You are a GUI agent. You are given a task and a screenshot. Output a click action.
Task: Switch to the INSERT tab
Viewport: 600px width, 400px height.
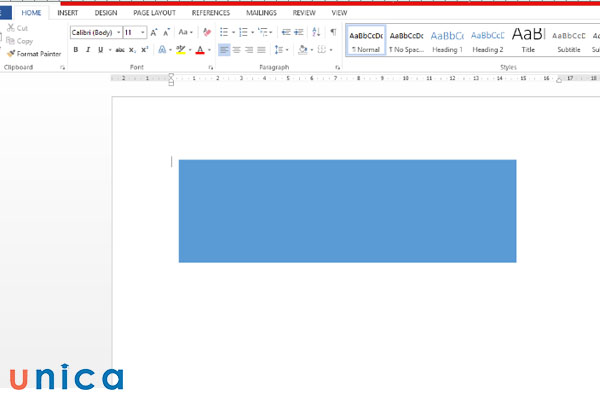[x=68, y=13]
